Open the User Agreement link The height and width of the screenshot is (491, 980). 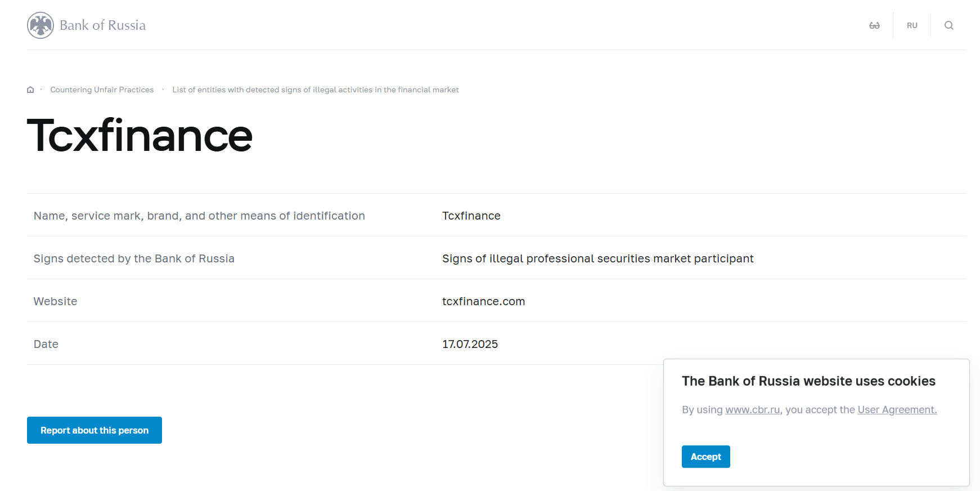[x=897, y=410]
